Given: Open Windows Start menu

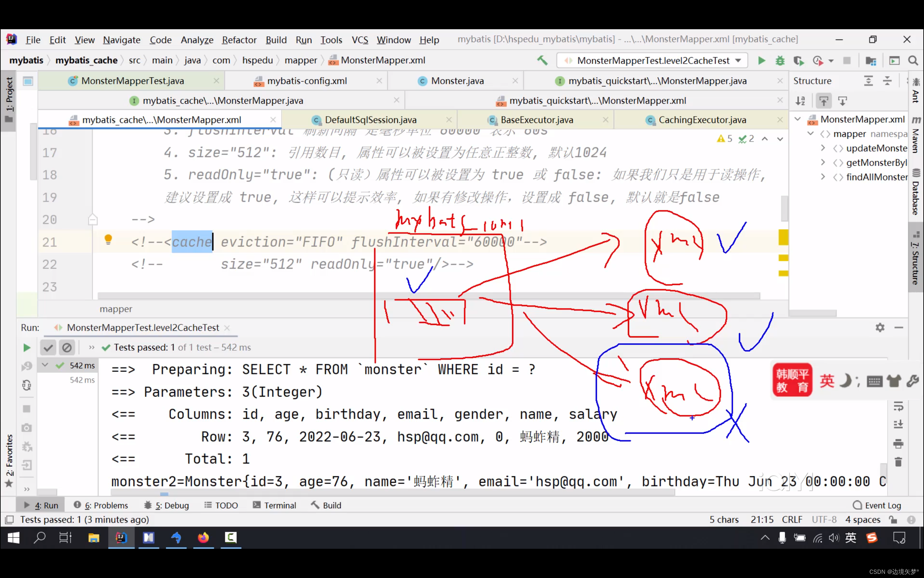Looking at the screenshot, I should click(13, 538).
